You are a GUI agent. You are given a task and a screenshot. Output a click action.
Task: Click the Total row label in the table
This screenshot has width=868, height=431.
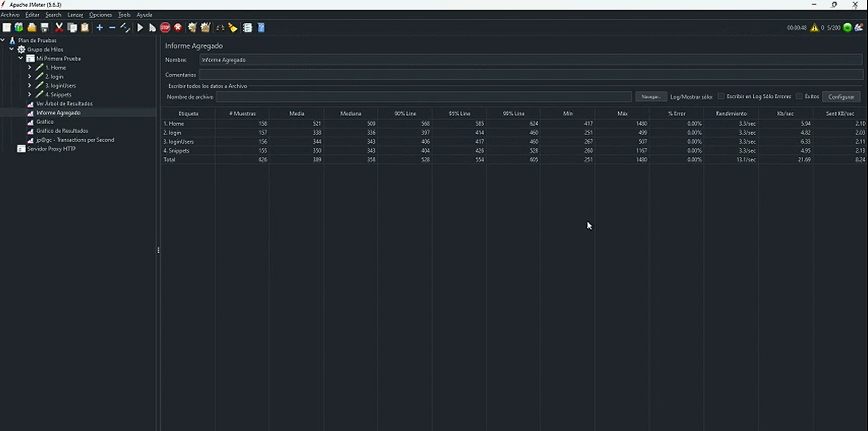point(169,160)
